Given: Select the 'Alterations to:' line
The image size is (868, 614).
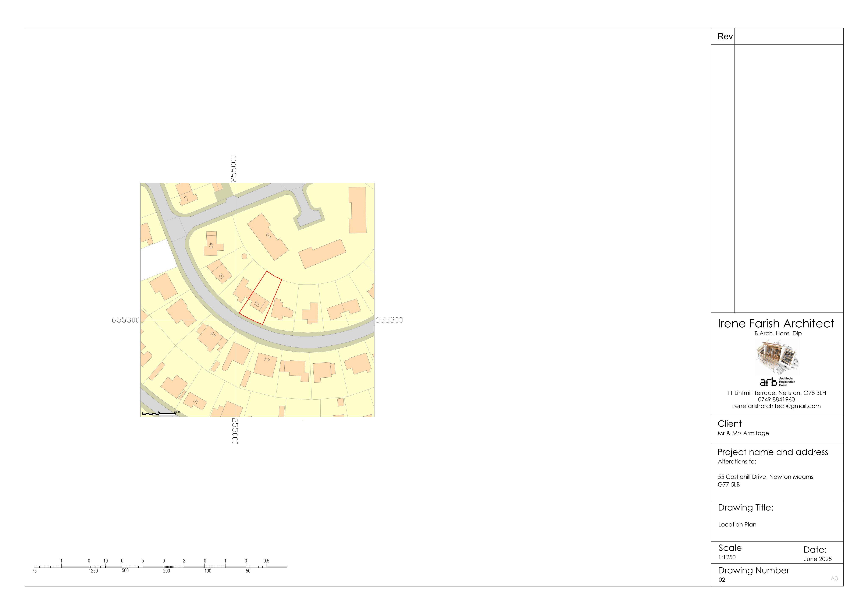Looking at the screenshot, I should (737, 462).
